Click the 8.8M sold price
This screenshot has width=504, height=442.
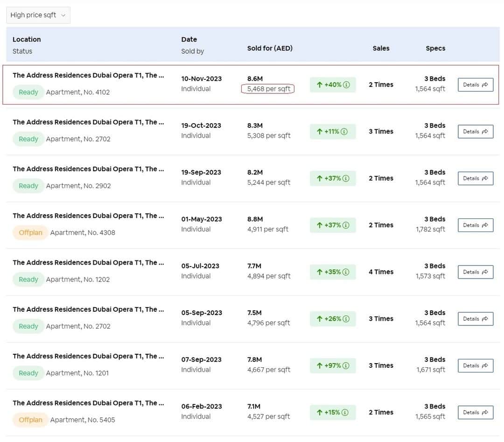255,219
